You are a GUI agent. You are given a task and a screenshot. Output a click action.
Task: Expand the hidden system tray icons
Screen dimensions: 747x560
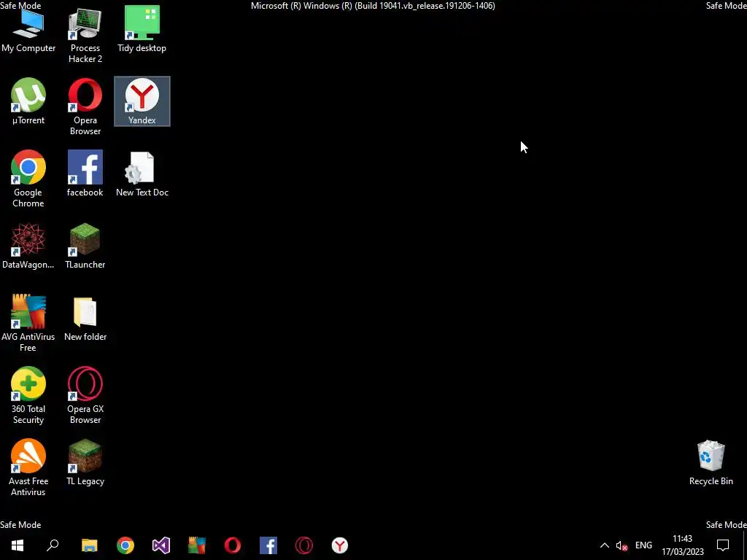coord(604,545)
